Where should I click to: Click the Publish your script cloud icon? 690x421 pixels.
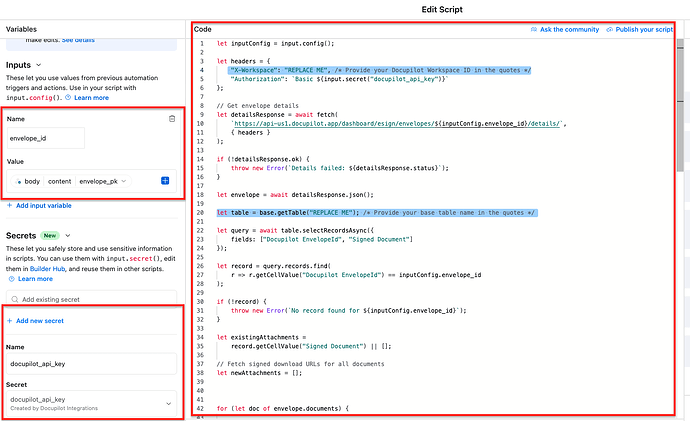[609, 29]
